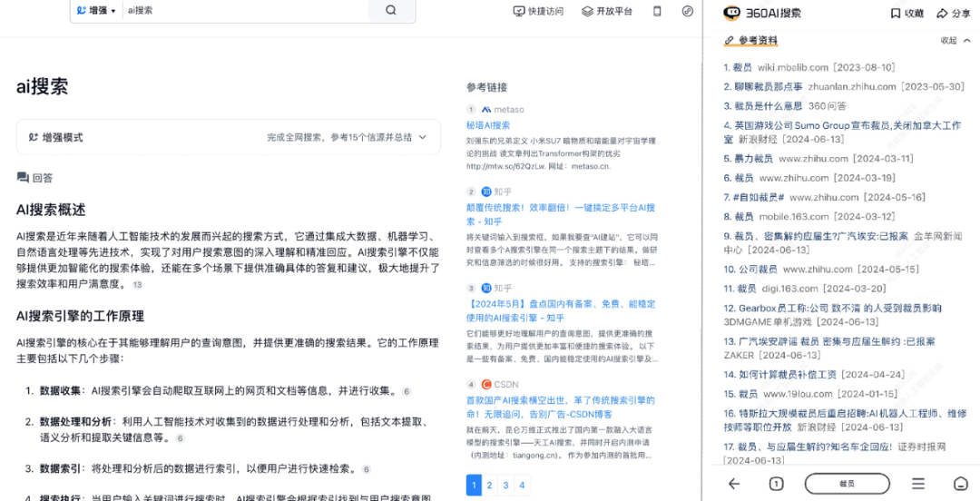
Task: Open reference 7 #自如裁员#
Action: [x=824, y=197]
